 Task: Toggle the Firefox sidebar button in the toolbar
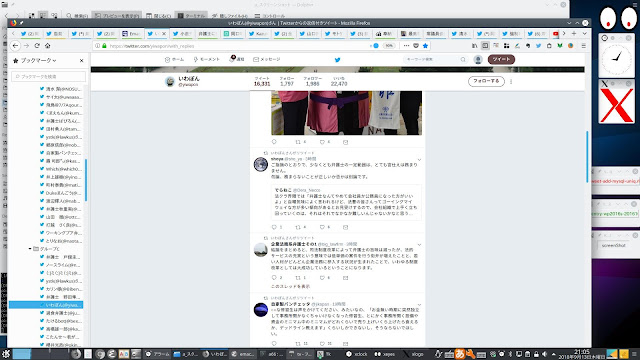tap(485, 46)
